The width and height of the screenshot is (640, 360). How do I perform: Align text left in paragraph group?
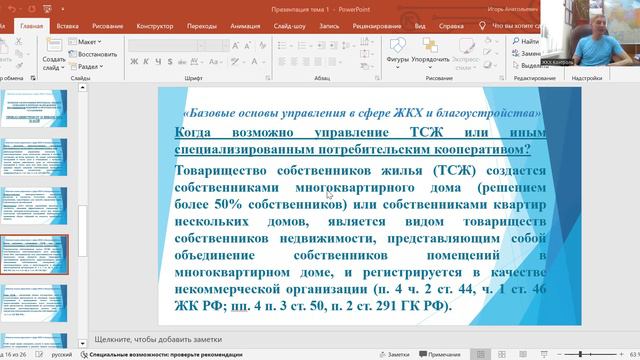[x=282, y=62]
